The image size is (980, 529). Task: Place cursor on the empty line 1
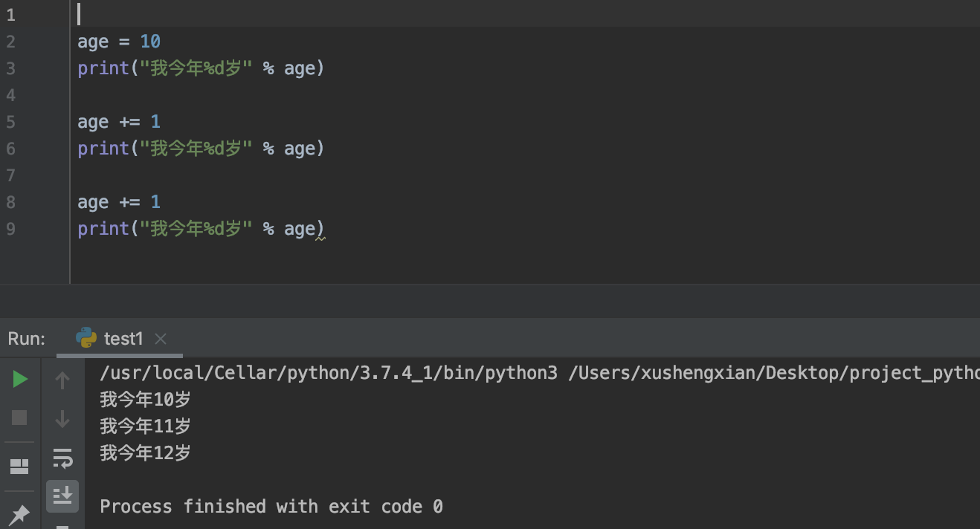coord(297,15)
